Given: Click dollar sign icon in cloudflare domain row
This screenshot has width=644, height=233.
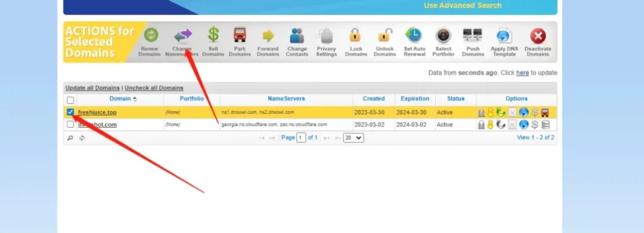Looking at the screenshot, I should pyautogui.click(x=535, y=125).
